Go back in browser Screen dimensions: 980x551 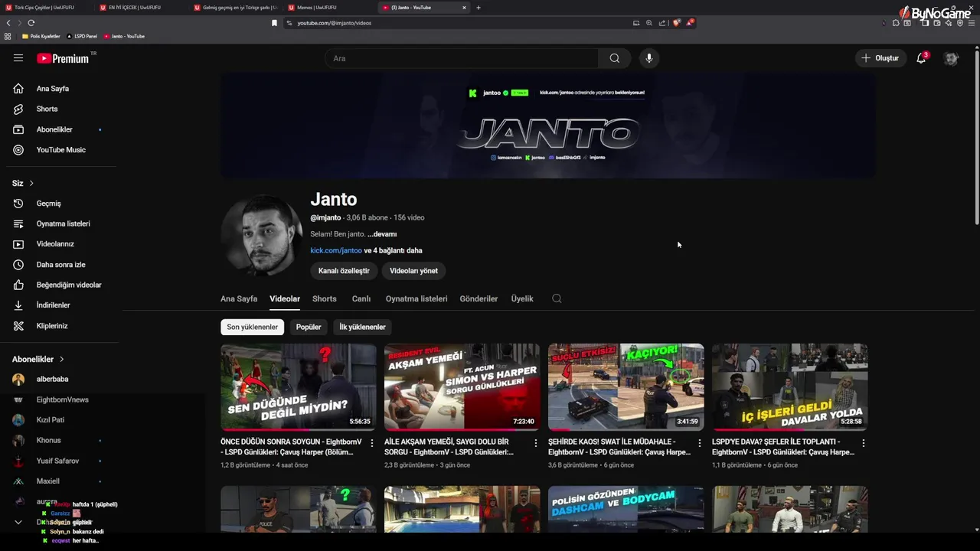click(x=8, y=23)
